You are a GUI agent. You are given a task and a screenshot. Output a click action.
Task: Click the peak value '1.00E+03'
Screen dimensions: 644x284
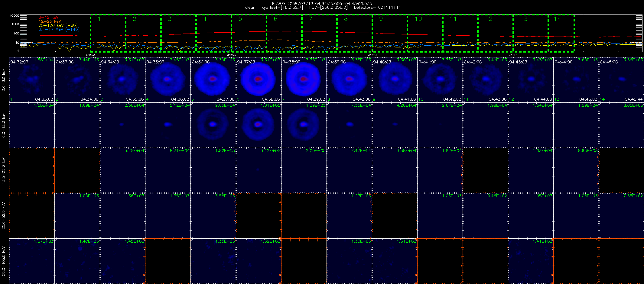89,196
